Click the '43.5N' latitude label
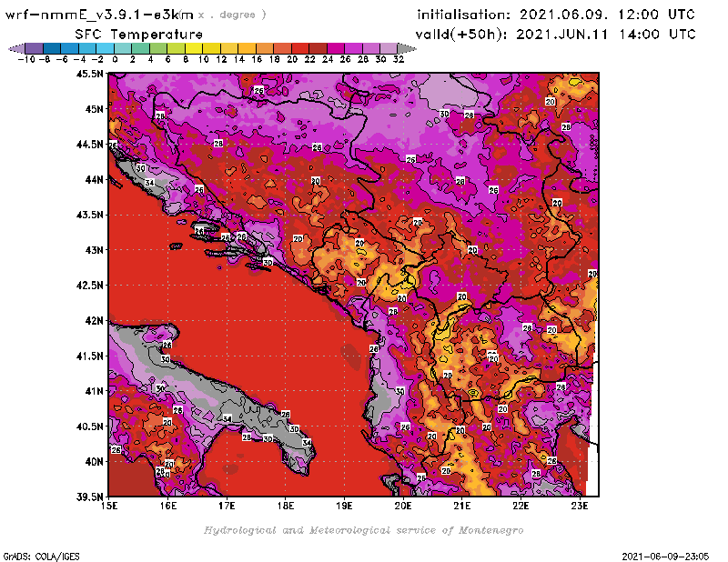 tap(89, 215)
